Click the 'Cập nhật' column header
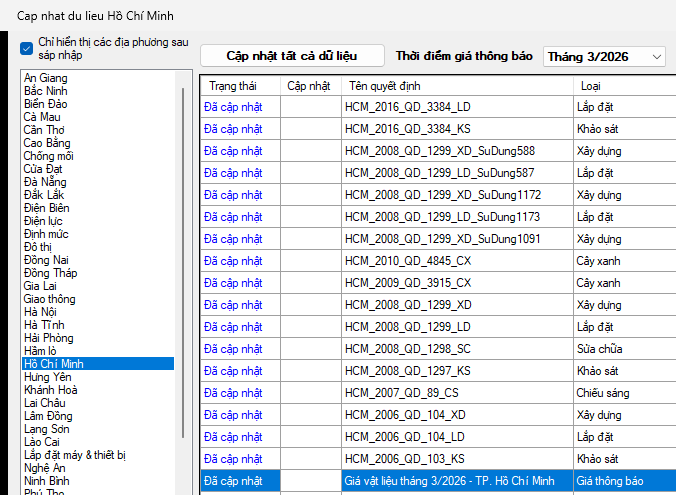This screenshot has width=676, height=495. (308, 86)
